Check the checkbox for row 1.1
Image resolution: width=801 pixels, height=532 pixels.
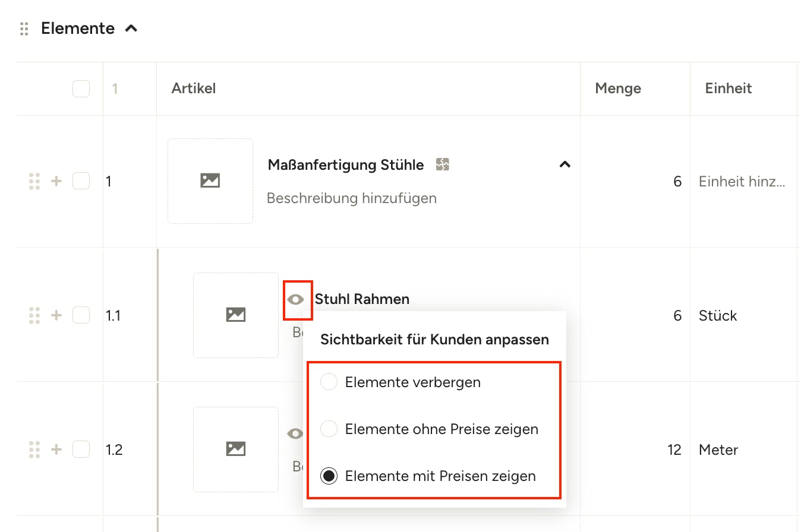pos(81,315)
